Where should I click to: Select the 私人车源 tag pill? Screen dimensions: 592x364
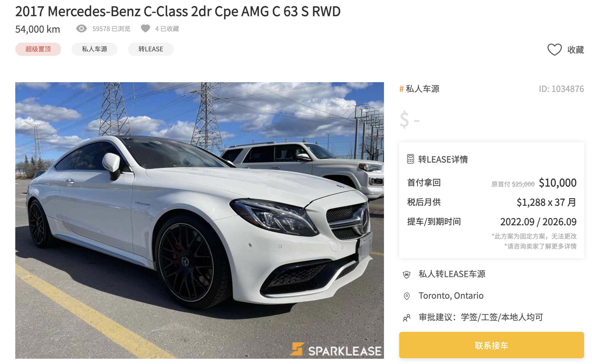pos(95,49)
